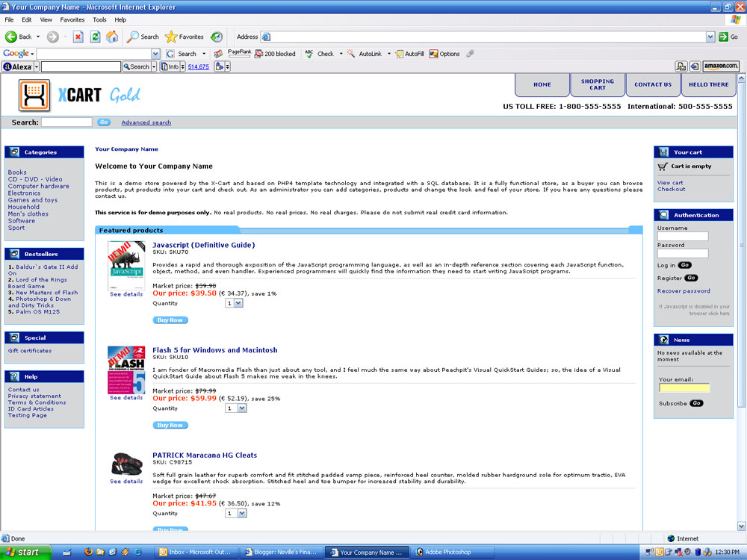This screenshot has height=560, width=747.
Task: Open the Tools menu
Action: coord(99,19)
